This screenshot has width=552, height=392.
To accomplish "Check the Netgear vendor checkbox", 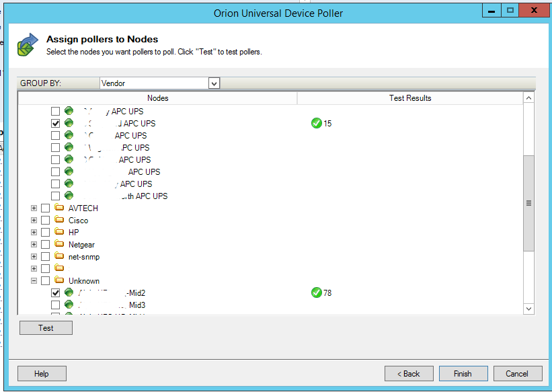I will (x=46, y=245).
